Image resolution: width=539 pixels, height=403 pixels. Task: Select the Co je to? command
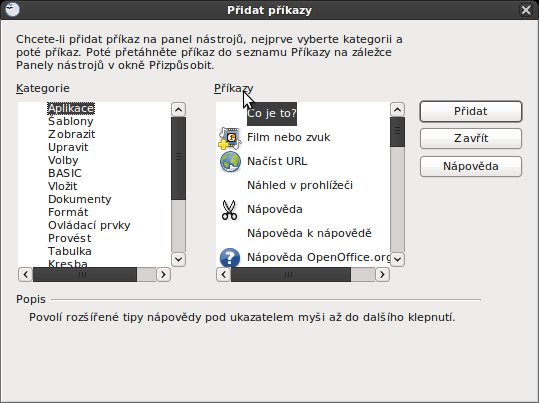[x=272, y=113]
